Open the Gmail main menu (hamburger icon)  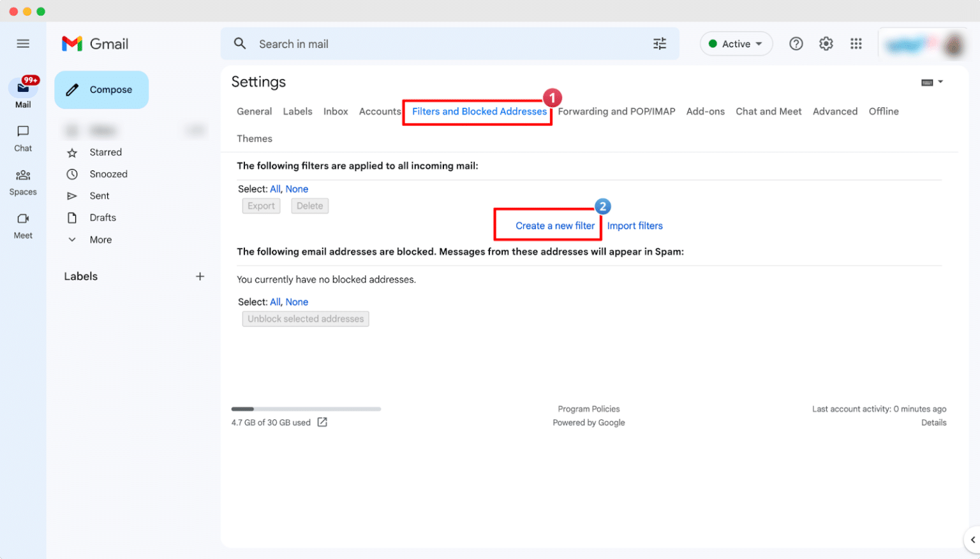coord(23,43)
